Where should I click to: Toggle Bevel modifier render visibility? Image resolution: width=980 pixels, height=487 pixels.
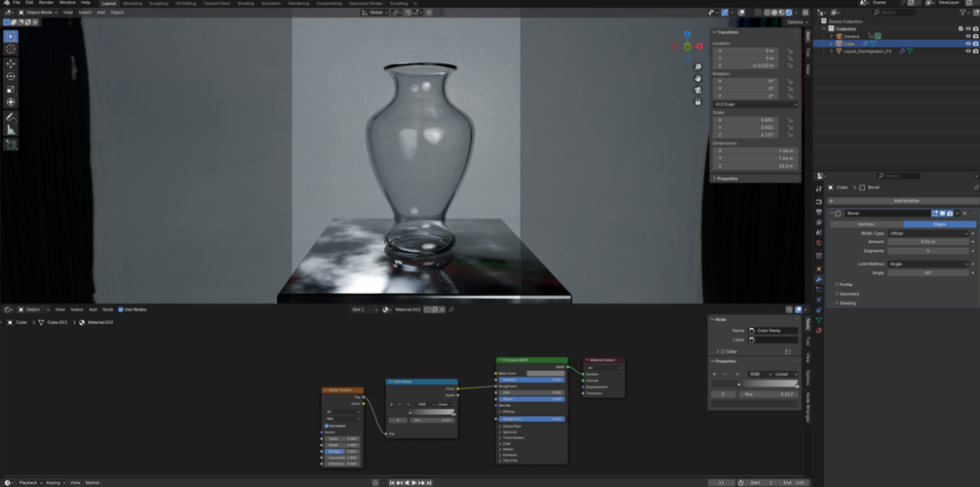click(x=950, y=213)
